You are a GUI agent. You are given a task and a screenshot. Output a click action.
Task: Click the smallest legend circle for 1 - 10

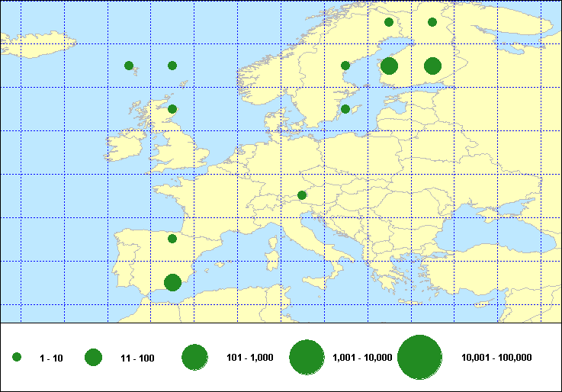17,357
